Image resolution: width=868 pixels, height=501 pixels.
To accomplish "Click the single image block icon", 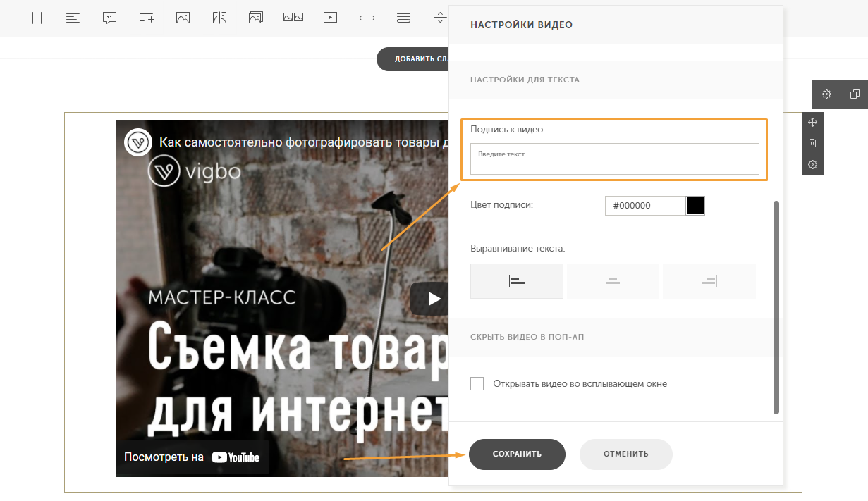I will pyautogui.click(x=183, y=18).
